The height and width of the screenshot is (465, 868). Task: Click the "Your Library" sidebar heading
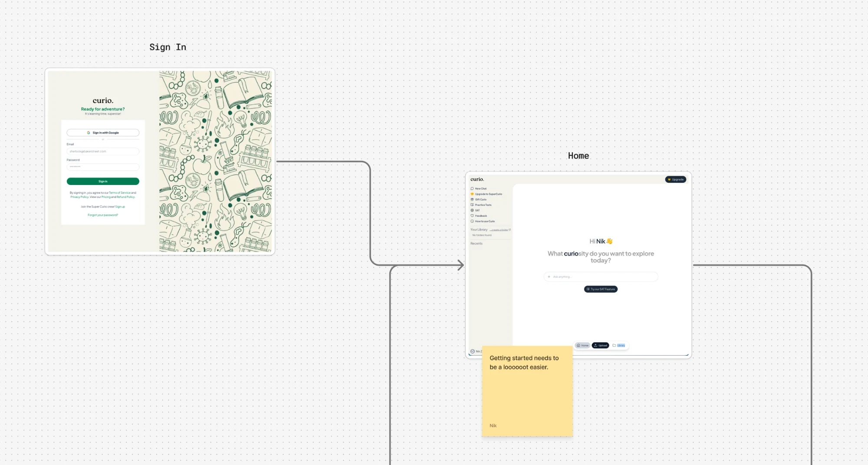(479, 230)
